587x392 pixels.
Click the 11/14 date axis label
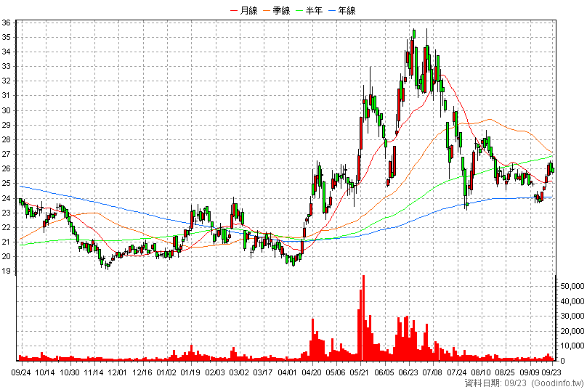(x=94, y=372)
